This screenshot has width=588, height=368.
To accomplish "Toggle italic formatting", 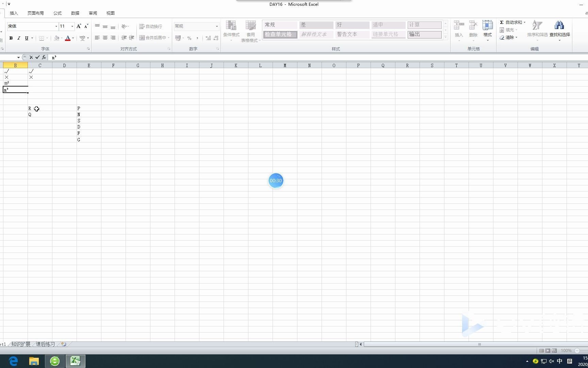I will [19, 38].
